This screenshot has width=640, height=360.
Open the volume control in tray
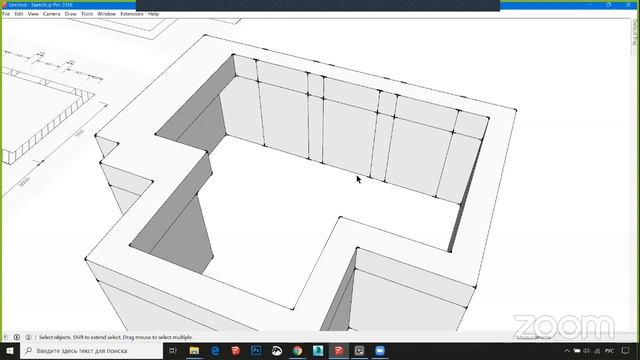coord(587,351)
